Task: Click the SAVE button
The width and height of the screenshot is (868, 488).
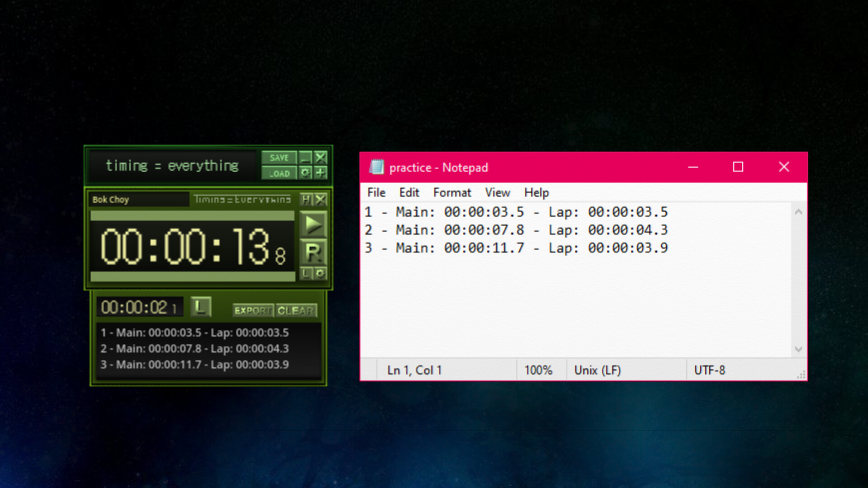Action: [279, 158]
